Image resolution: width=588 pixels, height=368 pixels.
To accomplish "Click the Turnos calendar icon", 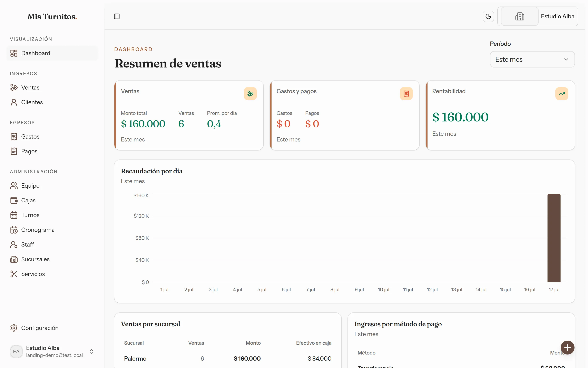I will [x=14, y=215].
